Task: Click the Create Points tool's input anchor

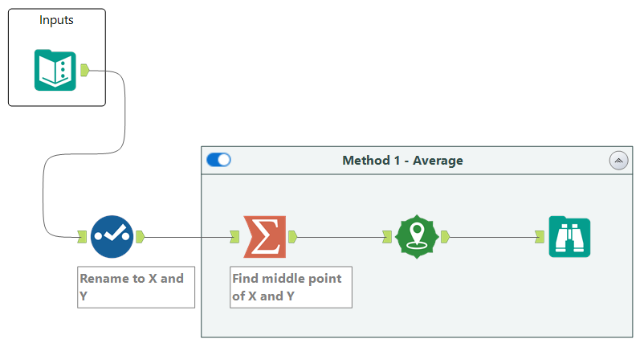Action: (387, 236)
